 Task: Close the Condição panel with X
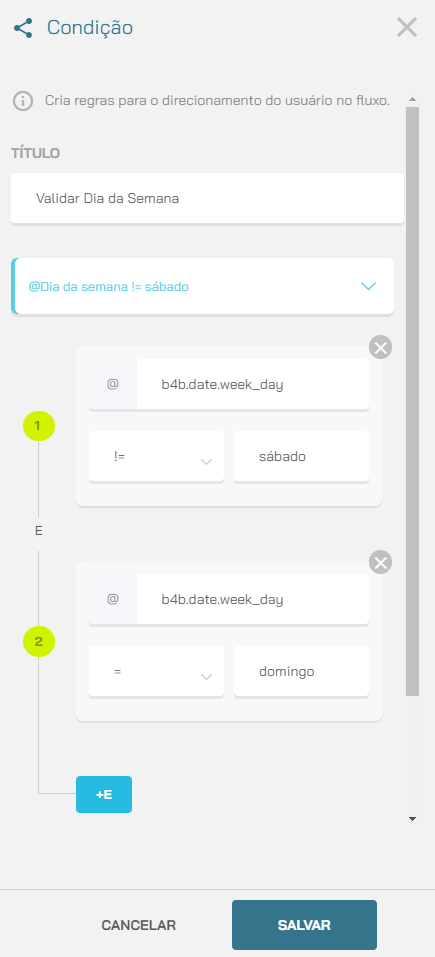click(x=407, y=27)
